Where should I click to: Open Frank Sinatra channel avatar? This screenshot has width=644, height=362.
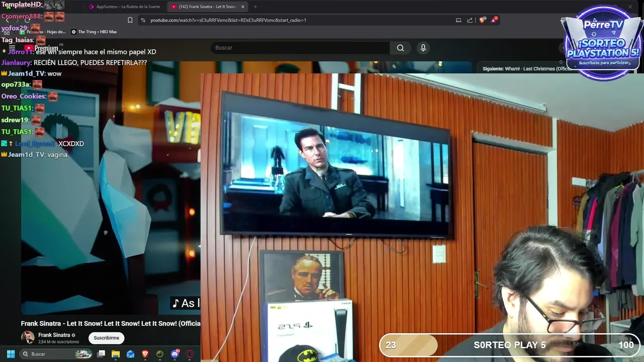[28, 338]
